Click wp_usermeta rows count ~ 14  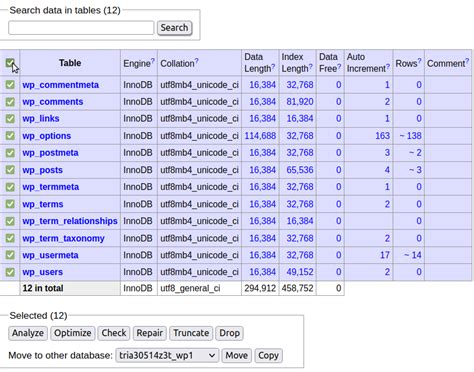[x=413, y=255]
